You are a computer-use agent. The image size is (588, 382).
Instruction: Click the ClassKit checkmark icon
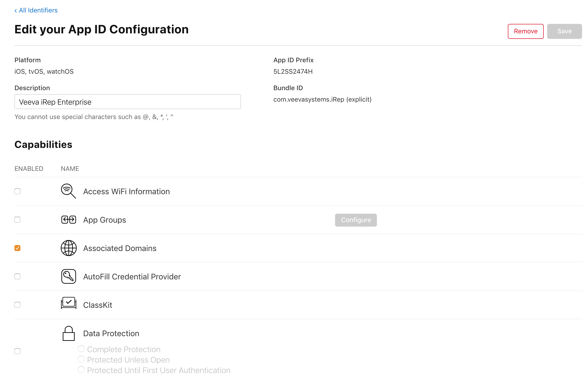(68, 303)
